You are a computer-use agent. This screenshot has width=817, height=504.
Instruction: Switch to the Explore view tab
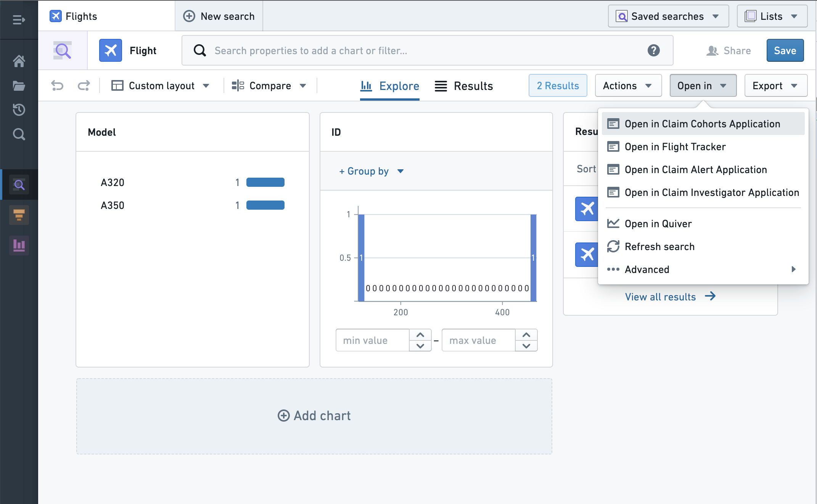[390, 86]
